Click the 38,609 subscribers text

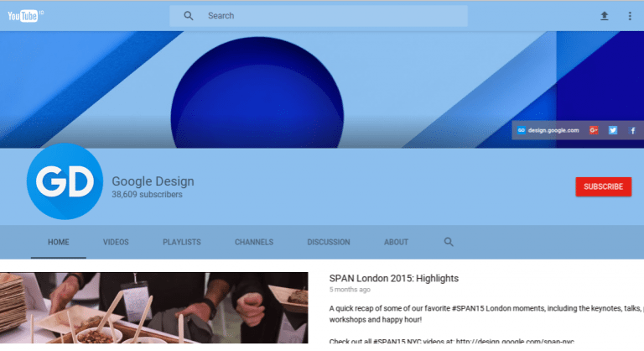coord(147,194)
